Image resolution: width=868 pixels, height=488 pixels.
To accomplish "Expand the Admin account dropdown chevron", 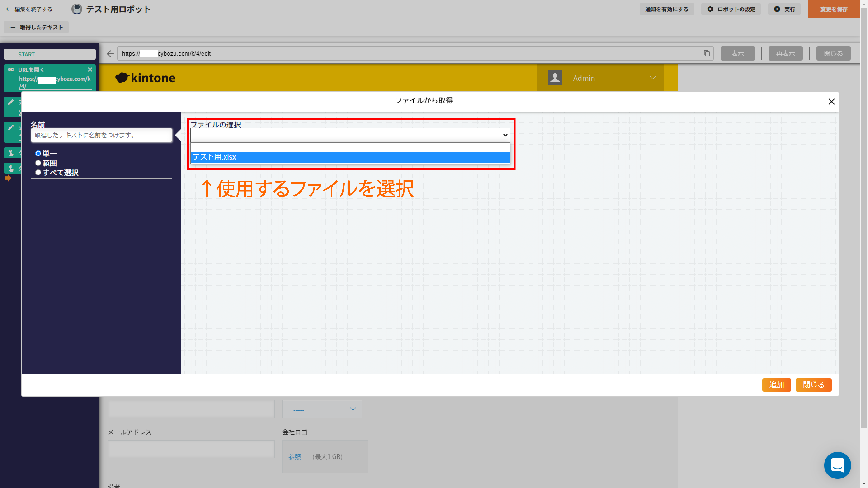I will pos(653,78).
